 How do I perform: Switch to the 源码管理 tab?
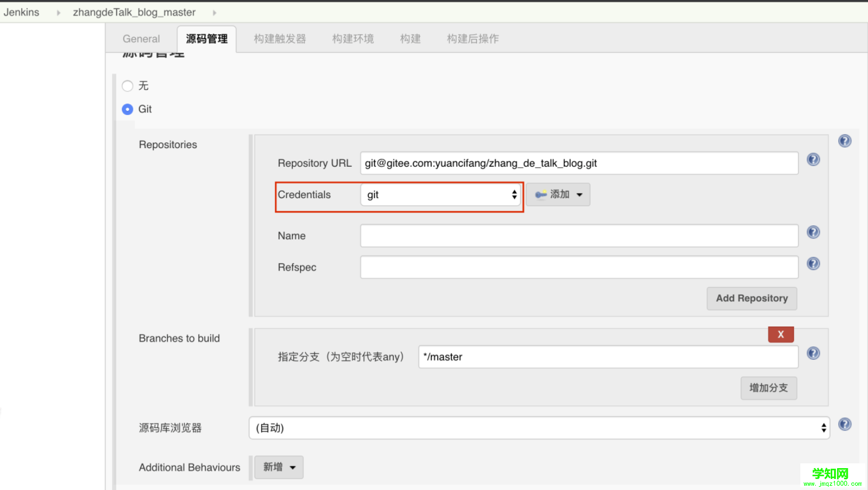point(207,39)
